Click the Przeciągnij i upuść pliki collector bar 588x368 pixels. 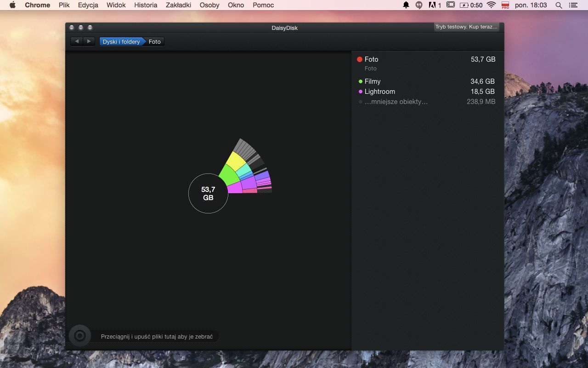coord(157,337)
